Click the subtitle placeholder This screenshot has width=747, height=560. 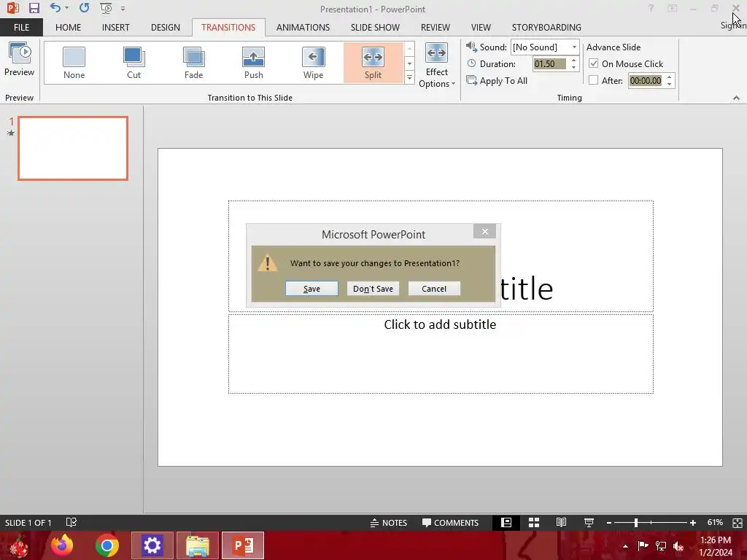pos(441,354)
